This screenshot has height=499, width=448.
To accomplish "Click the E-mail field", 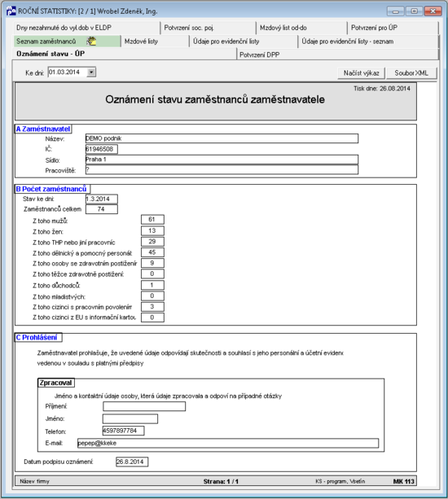I will click(x=228, y=443).
